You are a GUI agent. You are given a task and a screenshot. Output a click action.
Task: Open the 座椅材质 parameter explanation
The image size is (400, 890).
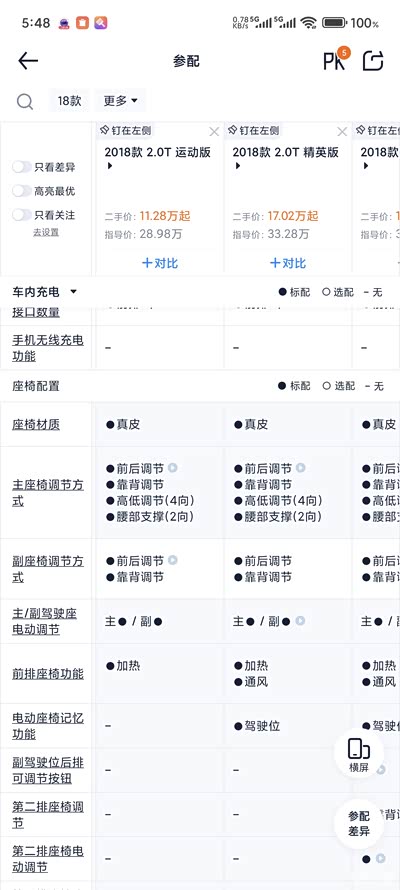click(36, 425)
